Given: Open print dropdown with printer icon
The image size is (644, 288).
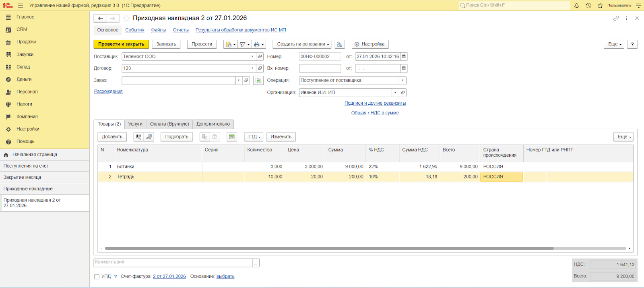Looking at the screenshot, I should (x=259, y=44).
